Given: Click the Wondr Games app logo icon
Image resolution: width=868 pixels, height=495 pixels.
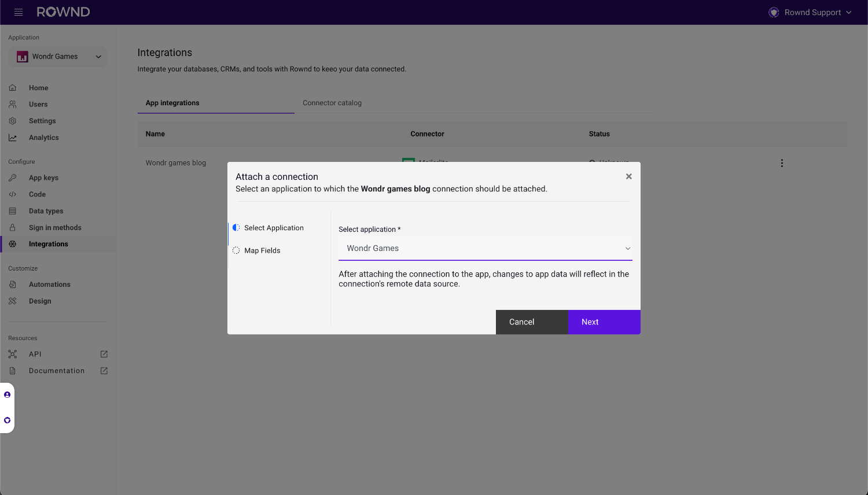Looking at the screenshot, I should [22, 57].
